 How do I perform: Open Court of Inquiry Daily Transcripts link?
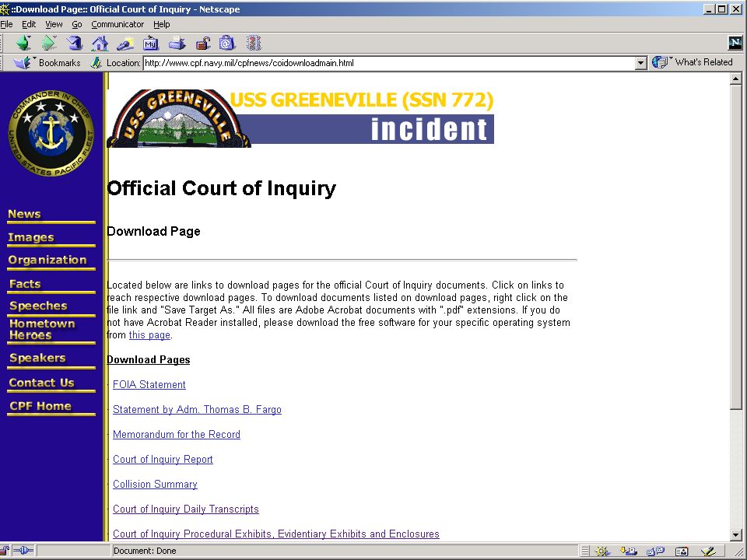pyautogui.click(x=186, y=509)
